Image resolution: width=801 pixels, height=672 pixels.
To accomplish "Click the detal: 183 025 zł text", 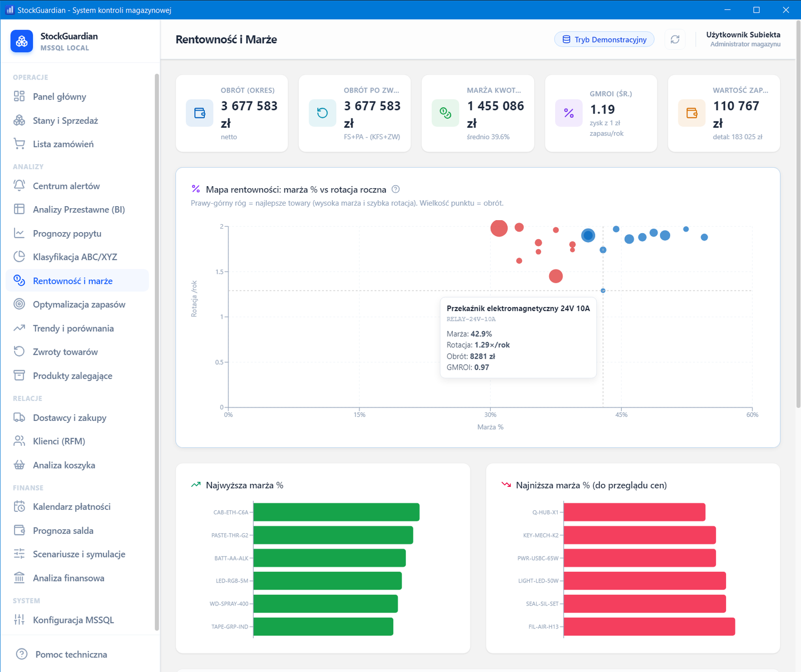I will coord(737,137).
